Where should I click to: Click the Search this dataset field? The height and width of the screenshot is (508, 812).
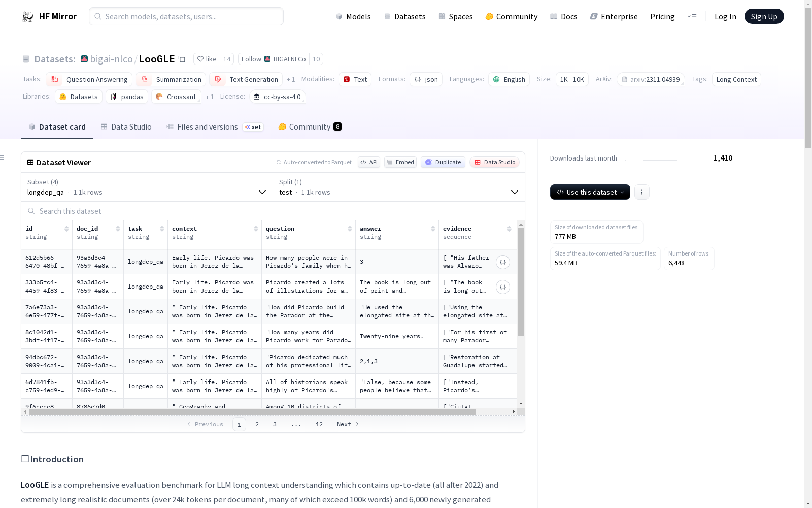[x=273, y=211]
